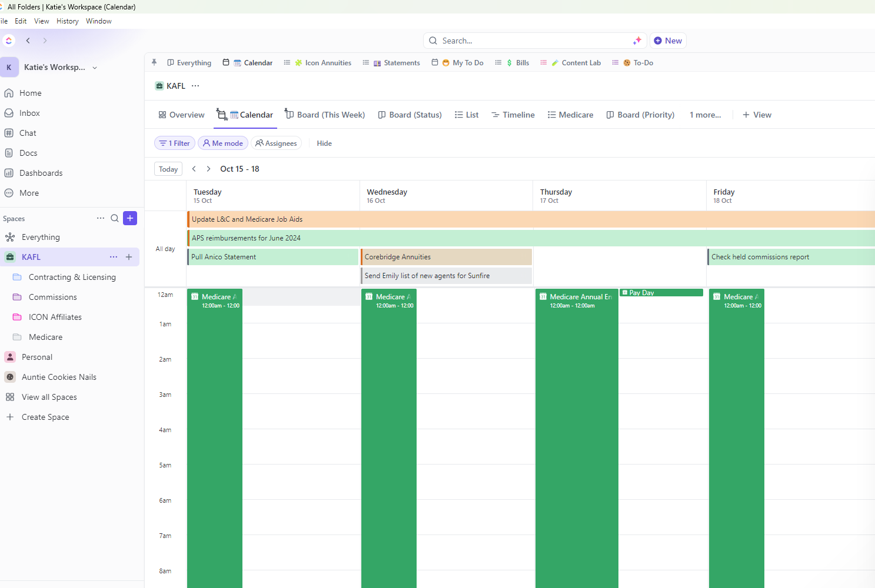The image size is (875, 588).
Task: Search spaces with the magnifier icon
Action: (115, 218)
